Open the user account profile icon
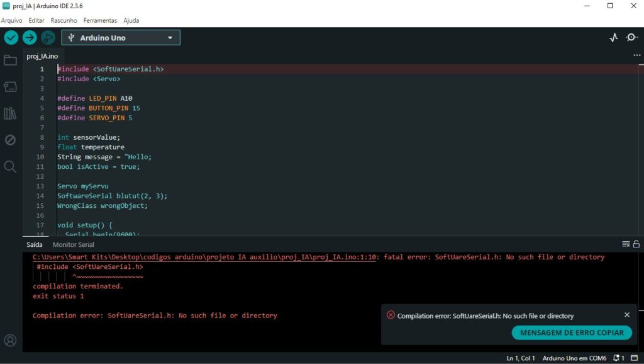 [10, 341]
